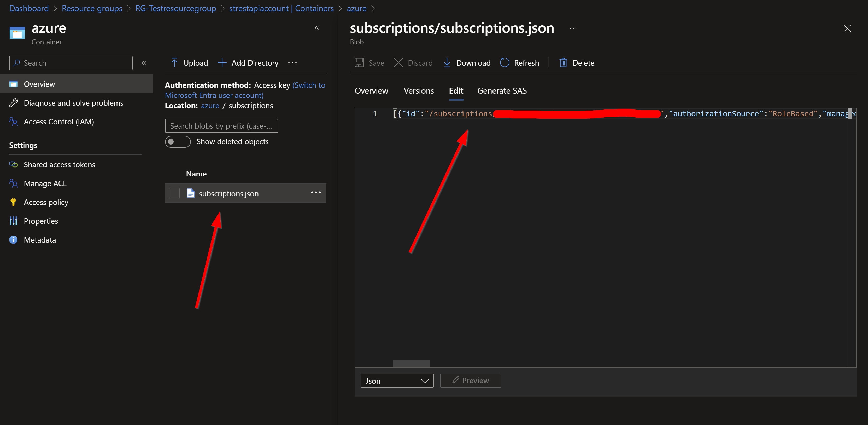Switch to the Versions tab
This screenshot has height=425, width=868.
click(x=419, y=91)
